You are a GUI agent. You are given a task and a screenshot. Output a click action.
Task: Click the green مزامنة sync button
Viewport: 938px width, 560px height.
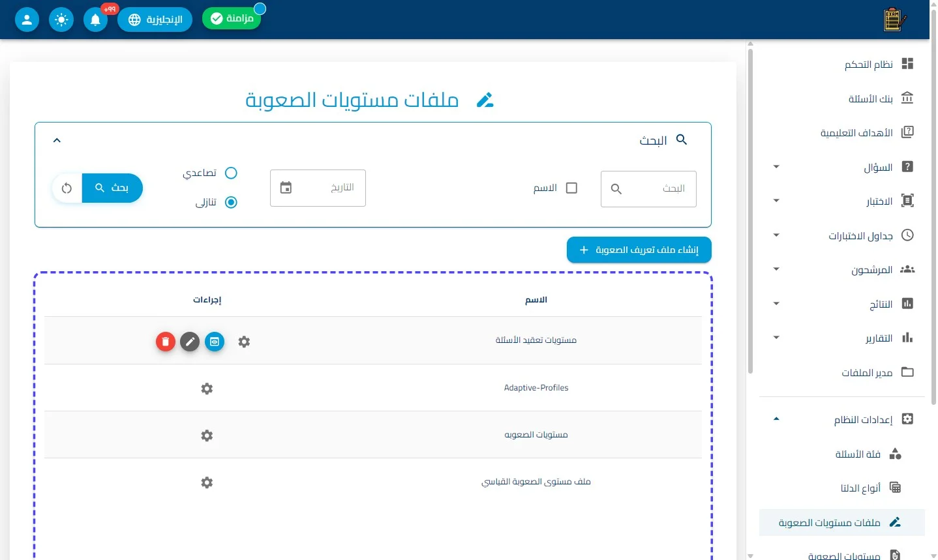tap(232, 18)
